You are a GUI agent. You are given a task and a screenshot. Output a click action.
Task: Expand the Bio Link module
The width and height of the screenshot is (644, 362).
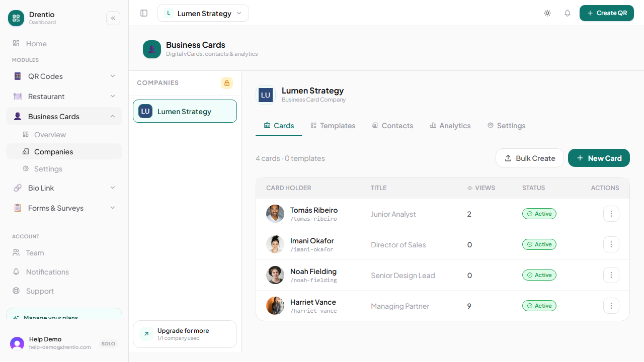[64, 188]
